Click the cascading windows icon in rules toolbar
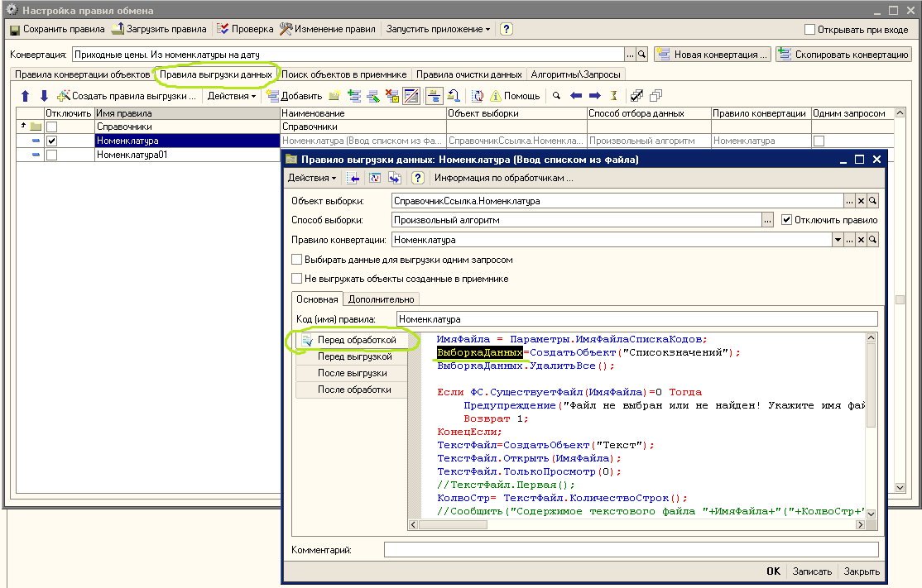 point(656,96)
